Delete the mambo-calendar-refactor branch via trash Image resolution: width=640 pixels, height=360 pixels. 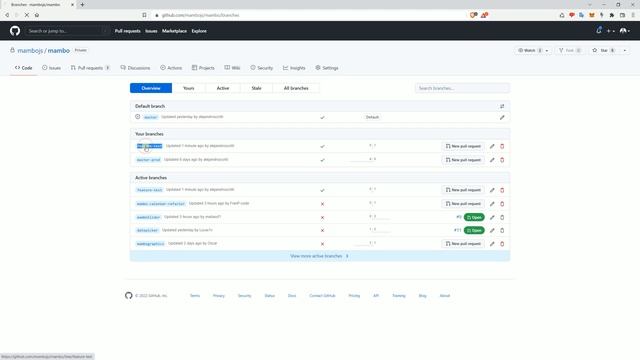coord(502,204)
